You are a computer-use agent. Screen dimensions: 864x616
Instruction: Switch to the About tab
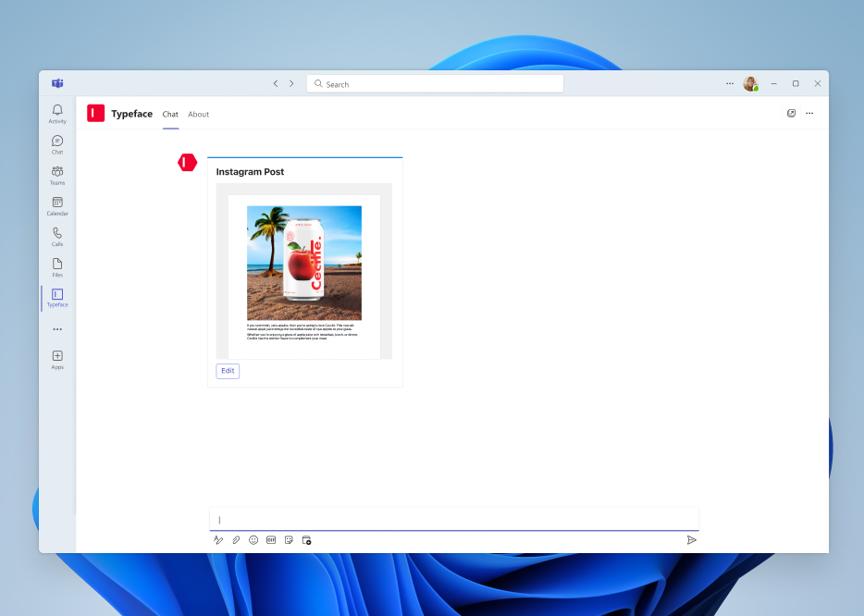click(x=198, y=114)
